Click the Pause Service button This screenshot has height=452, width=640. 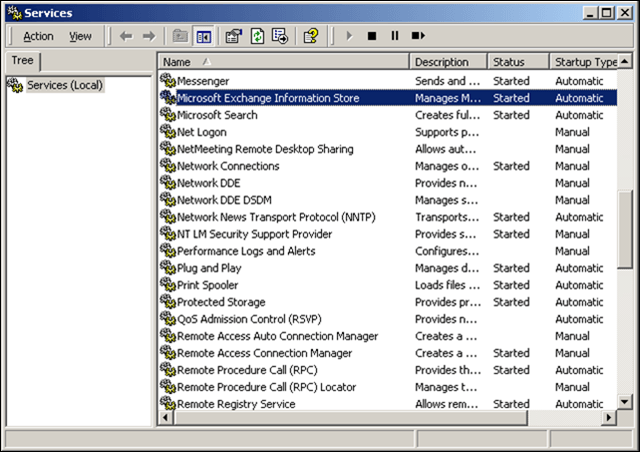tap(395, 36)
